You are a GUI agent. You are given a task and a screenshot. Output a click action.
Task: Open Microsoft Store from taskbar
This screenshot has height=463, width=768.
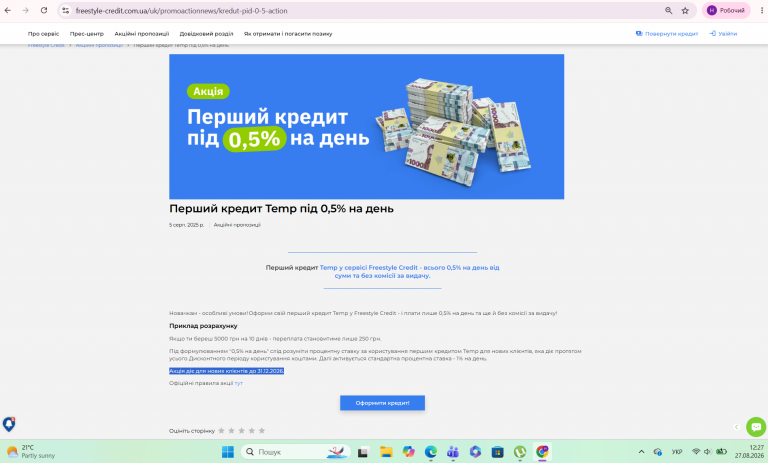point(498,452)
